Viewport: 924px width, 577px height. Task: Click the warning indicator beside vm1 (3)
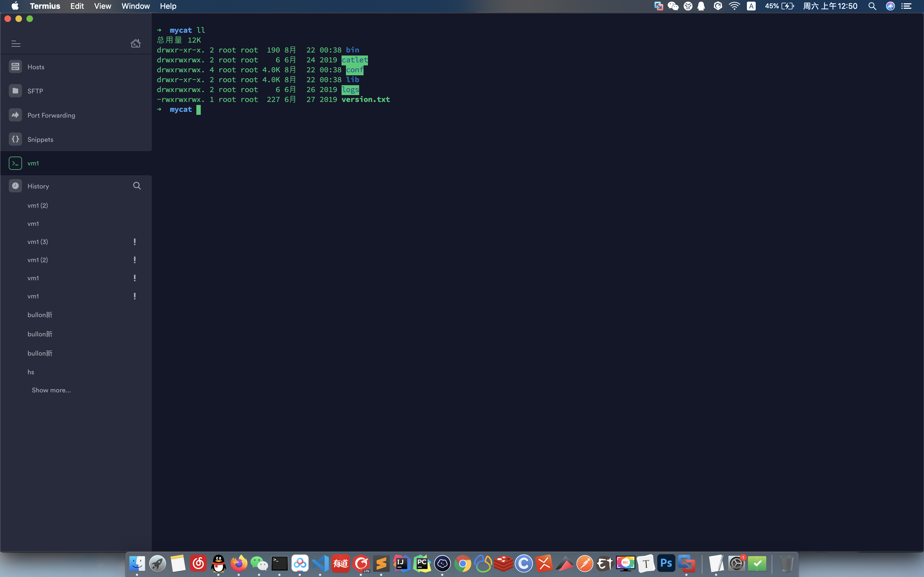pos(135,242)
